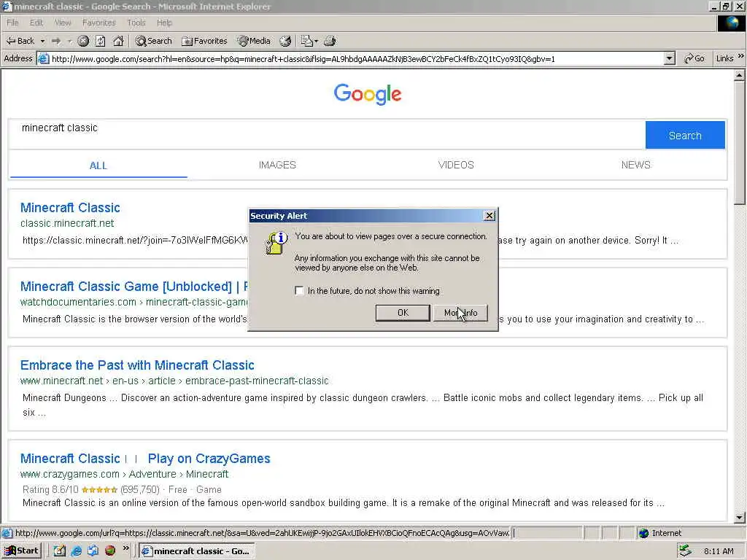
Task: Expand the Links toolbar chevron
Action: tap(741, 56)
